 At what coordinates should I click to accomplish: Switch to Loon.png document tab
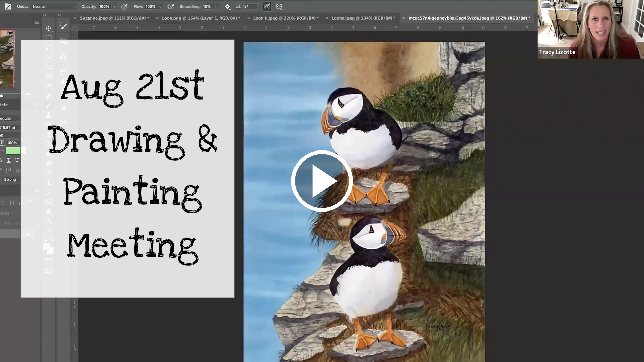coord(201,18)
